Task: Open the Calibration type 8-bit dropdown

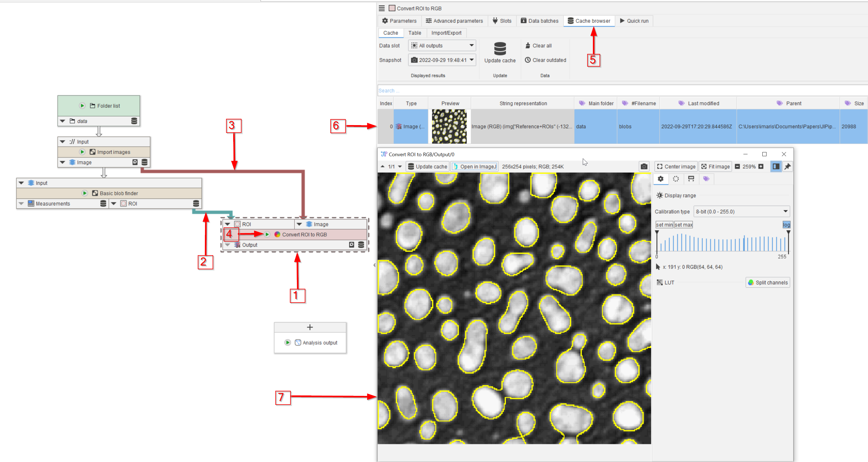Action: click(742, 212)
